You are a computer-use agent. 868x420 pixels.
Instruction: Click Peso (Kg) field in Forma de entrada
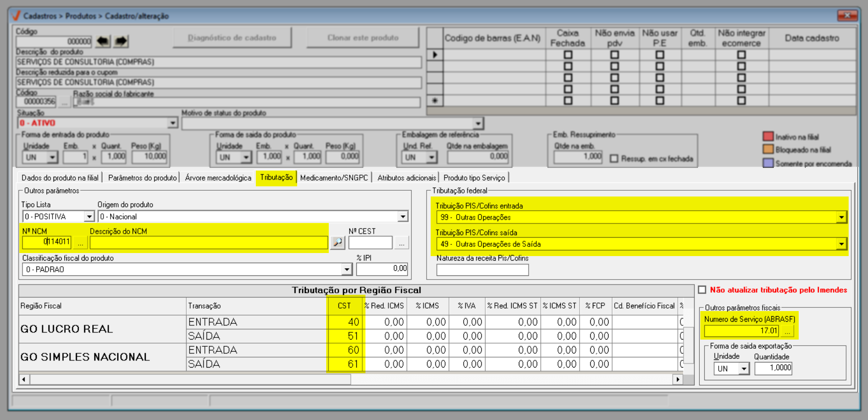150,157
